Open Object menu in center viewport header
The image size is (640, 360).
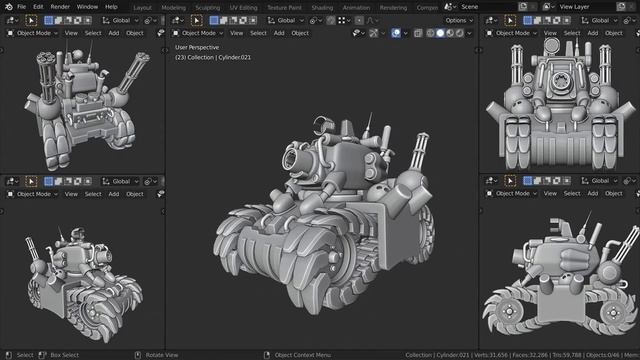(x=300, y=33)
